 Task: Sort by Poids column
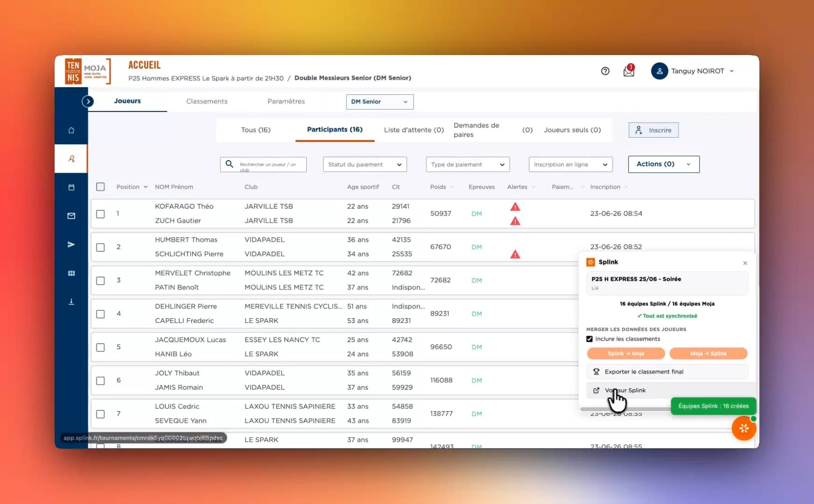[442, 187]
